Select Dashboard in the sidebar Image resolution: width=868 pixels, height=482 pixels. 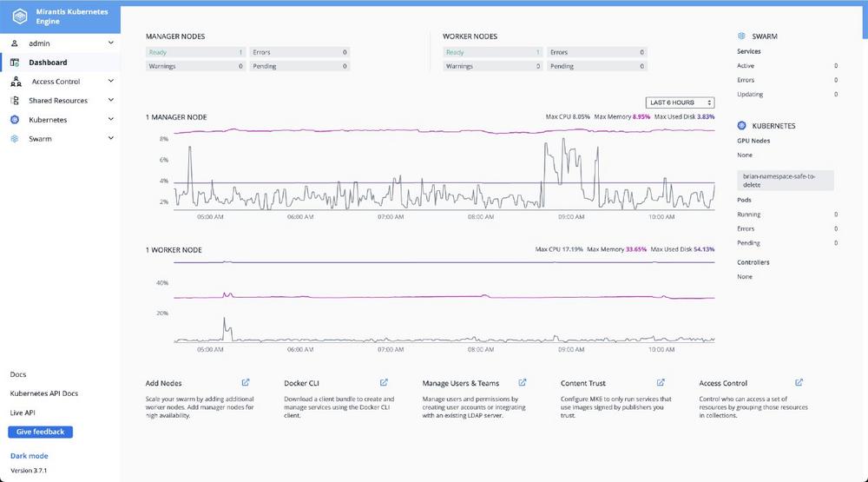tap(48, 63)
